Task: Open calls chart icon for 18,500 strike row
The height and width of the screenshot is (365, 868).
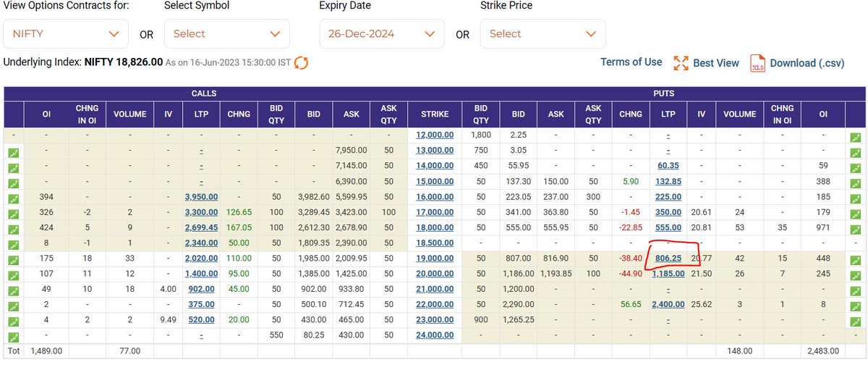Action: (x=13, y=244)
